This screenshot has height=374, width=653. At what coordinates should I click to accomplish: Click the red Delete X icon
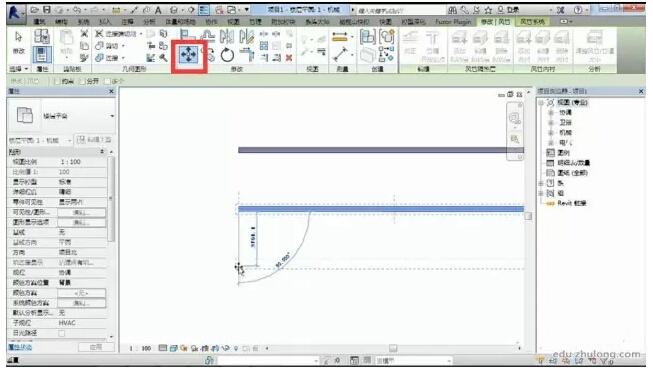tap(289, 58)
